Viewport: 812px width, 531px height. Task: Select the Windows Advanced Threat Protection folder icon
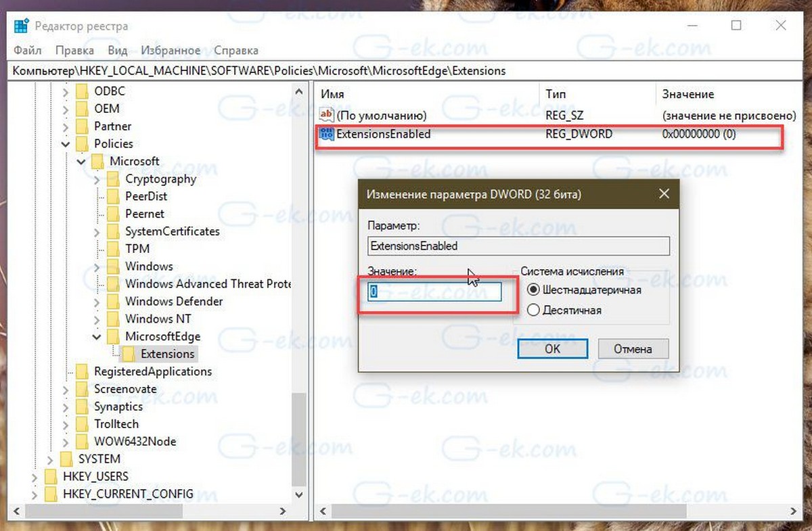click(x=114, y=284)
